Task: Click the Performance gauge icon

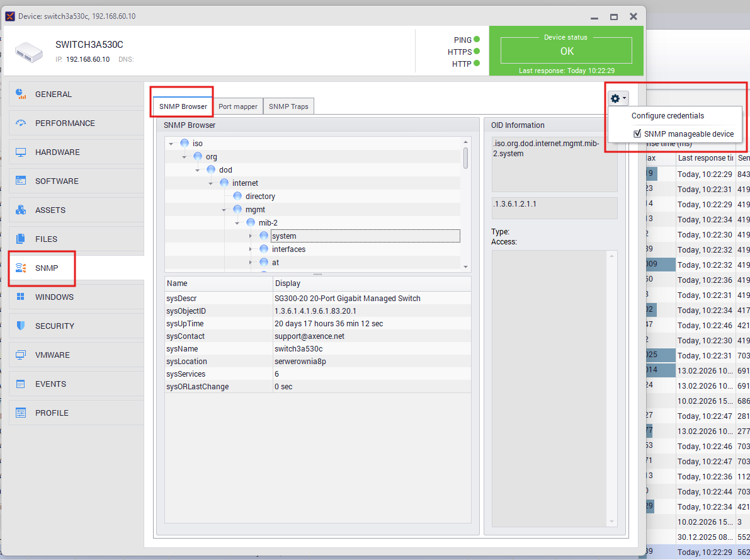Action: [x=21, y=123]
